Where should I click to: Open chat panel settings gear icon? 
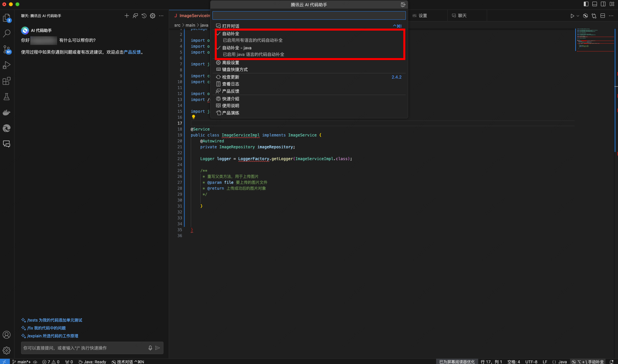pyautogui.click(x=153, y=16)
